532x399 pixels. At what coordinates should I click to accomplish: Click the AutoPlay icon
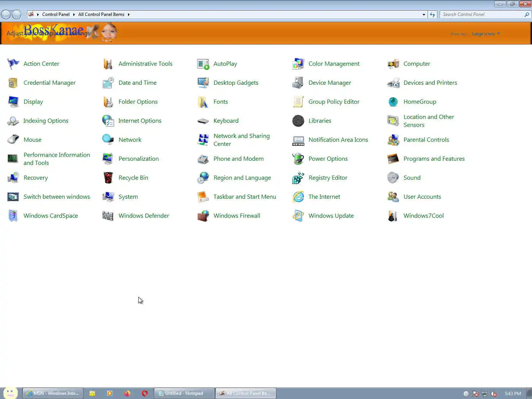[x=203, y=64]
